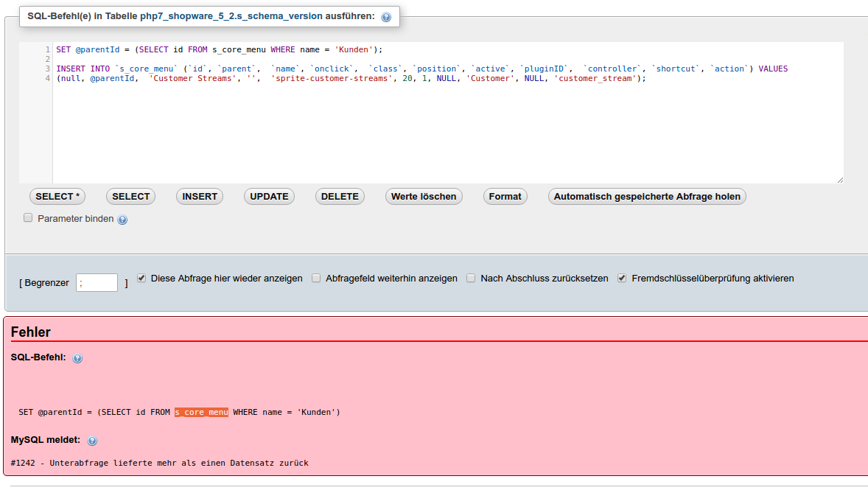Screen dimensions: 868x493
Task: Format the SQL query
Action: pyautogui.click(x=505, y=197)
